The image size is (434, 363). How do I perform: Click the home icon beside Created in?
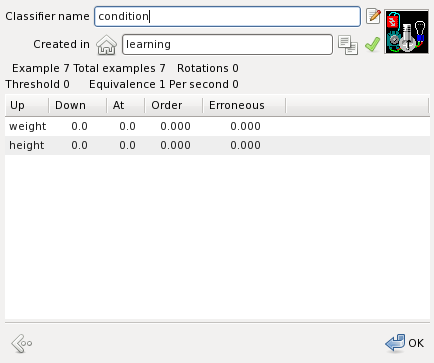(106, 45)
